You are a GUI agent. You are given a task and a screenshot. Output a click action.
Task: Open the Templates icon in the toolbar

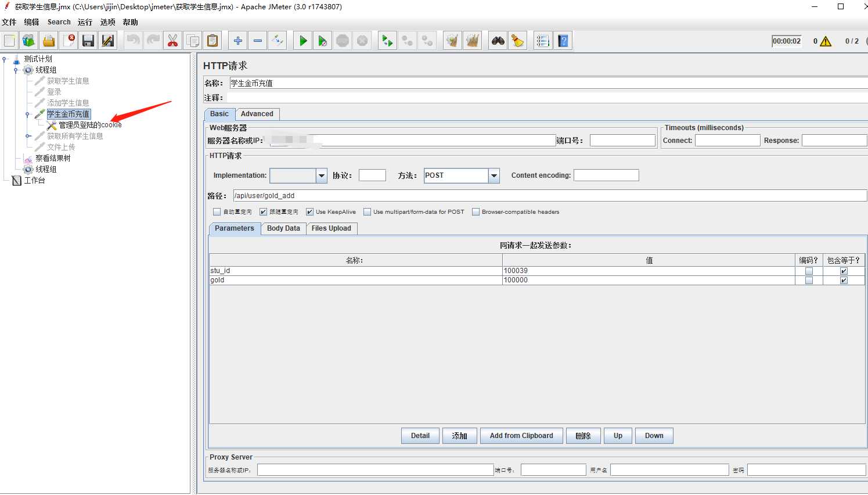(x=29, y=41)
